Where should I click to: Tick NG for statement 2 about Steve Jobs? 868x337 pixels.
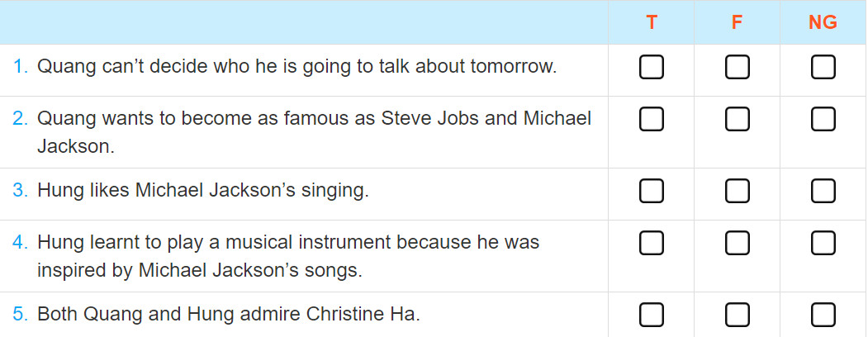pos(823,119)
